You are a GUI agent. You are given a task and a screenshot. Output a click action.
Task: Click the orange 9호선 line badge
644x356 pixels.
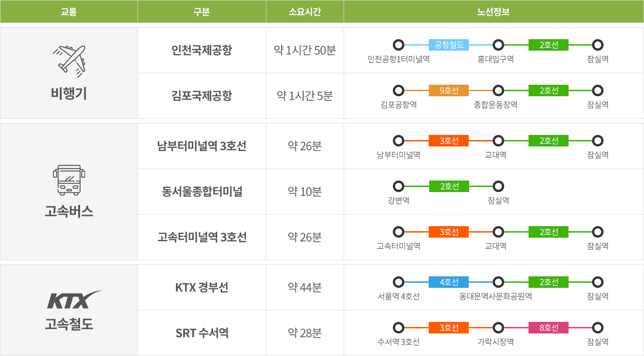pos(448,91)
